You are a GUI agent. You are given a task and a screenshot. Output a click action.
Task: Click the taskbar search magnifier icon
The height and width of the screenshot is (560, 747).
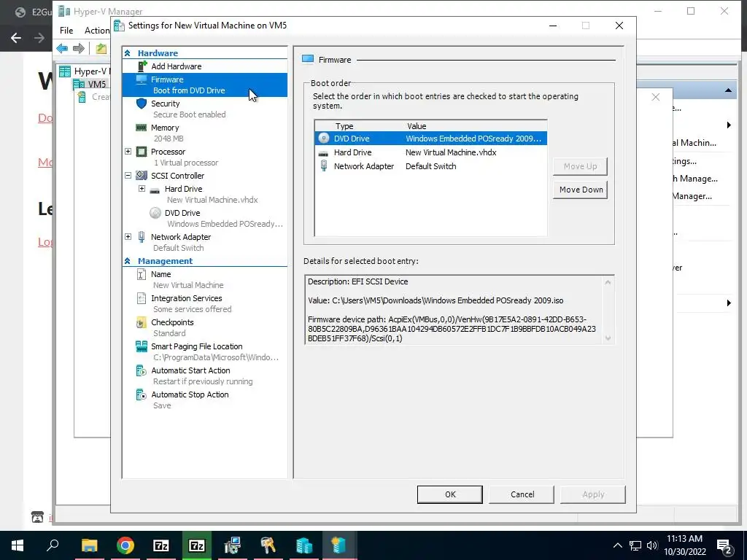click(x=53, y=545)
